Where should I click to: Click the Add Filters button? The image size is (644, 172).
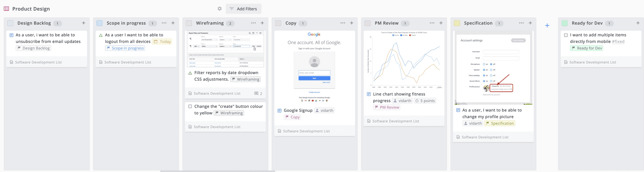pos(243,9)
